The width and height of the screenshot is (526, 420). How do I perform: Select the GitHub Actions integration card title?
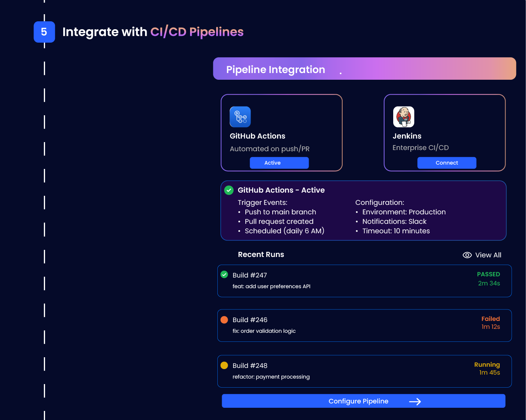click(258, 136)
